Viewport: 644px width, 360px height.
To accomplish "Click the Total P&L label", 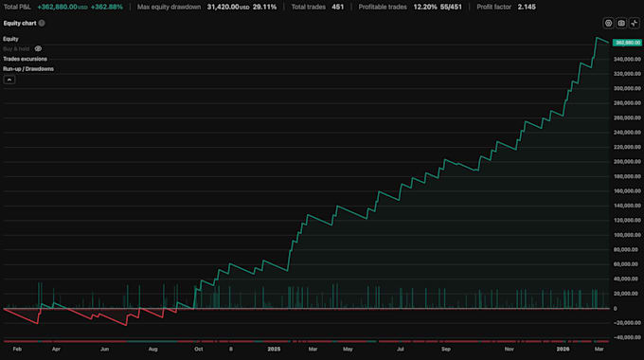I will tap(17, 7).
